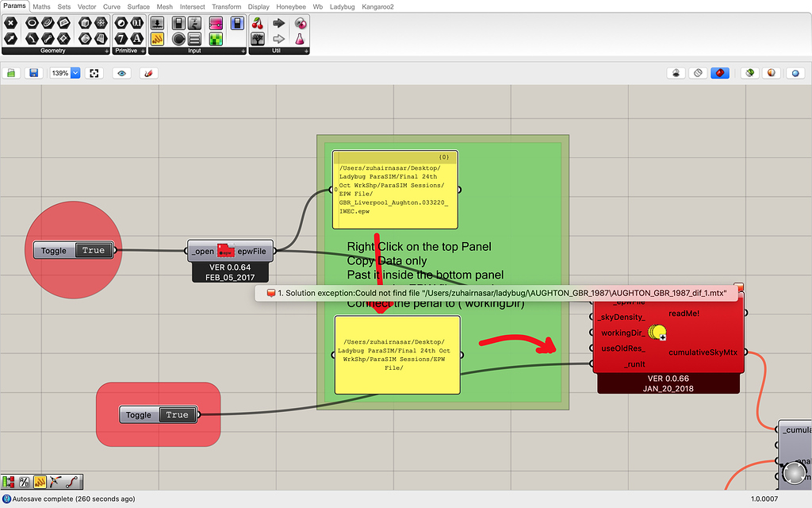Click the red shaded preview mode icon
This screenshot has width=812, height=508.
click(x=719, y=73)
